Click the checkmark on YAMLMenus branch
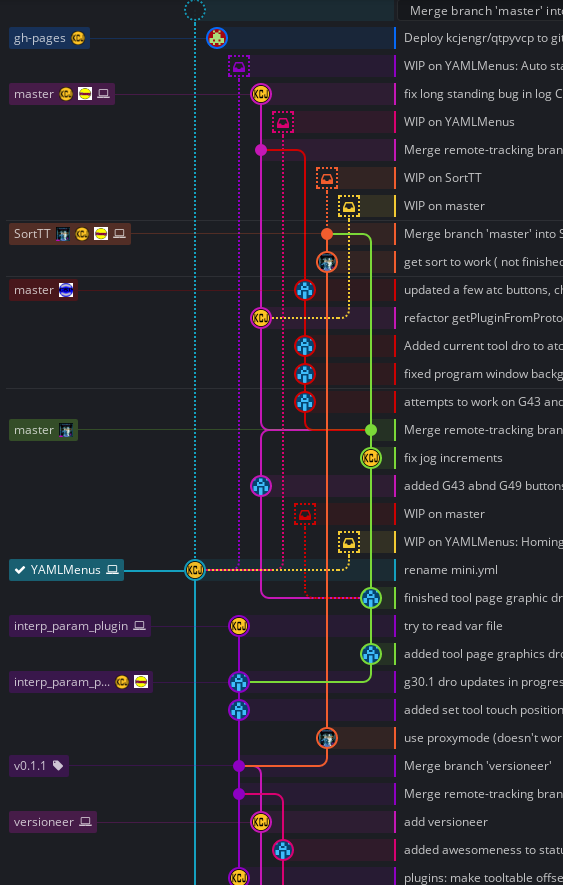 click(x=20, y=570)
